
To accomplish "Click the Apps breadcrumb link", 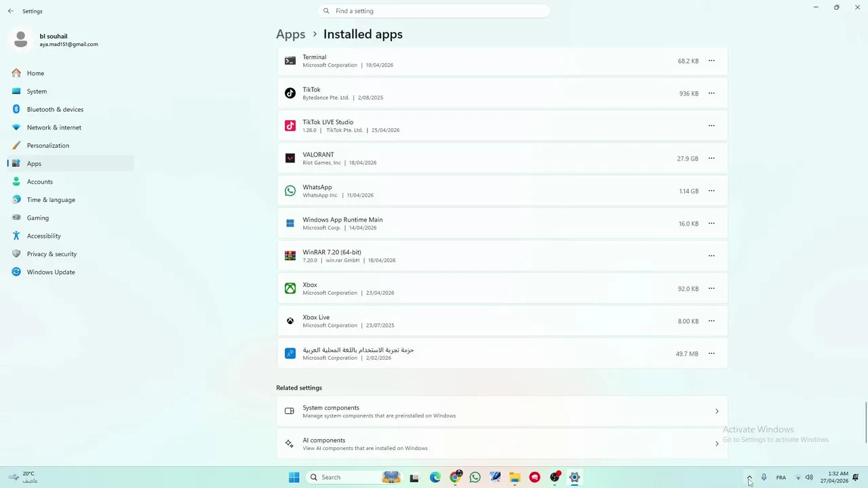I will pos(290,34).
